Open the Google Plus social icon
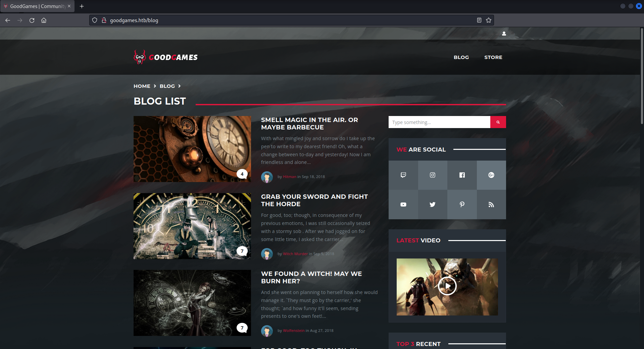644x349 pixels. click(x=491, y=175)
